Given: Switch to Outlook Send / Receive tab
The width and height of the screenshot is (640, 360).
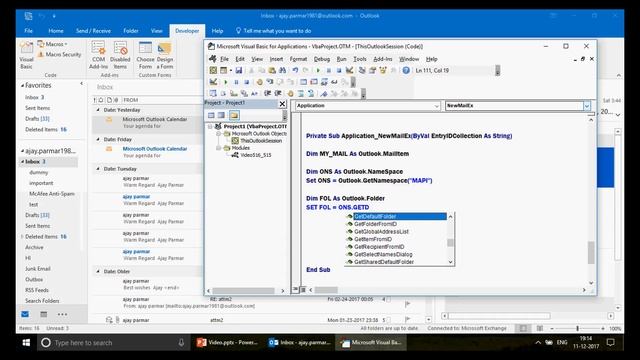Looking at the screenshot, I should 93,31.
